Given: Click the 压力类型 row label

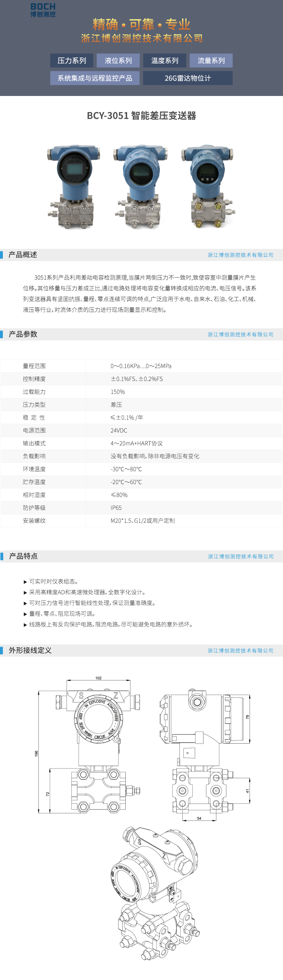Looking at the screenshot, I should pos(34,405).
